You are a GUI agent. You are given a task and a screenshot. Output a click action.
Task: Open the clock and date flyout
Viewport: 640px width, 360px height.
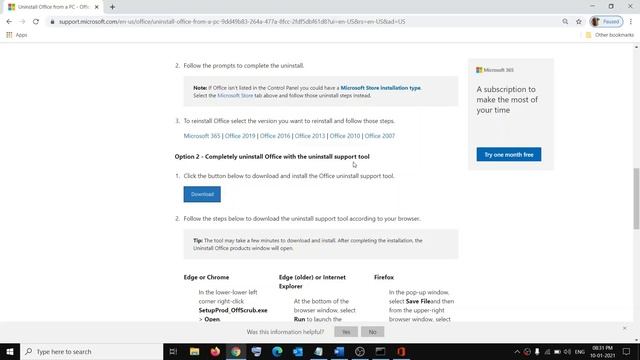pyautogui.click(x=602, y=352)
